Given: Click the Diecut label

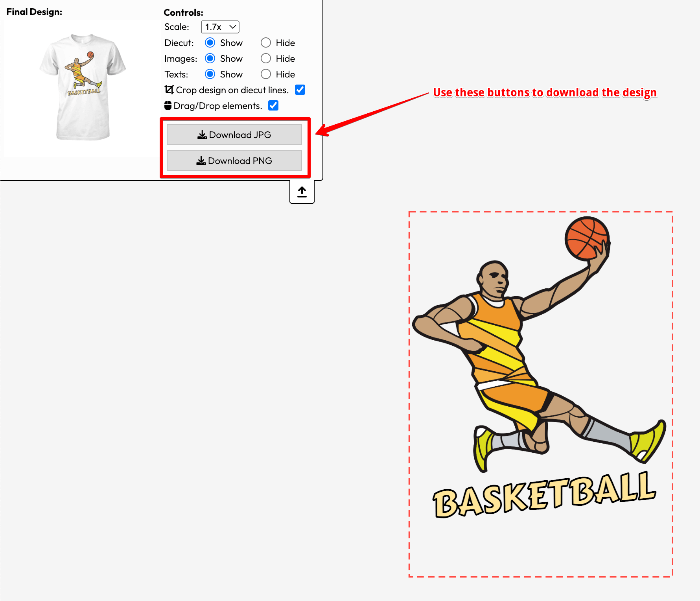Looking at the screenshot, I should 179,42.
